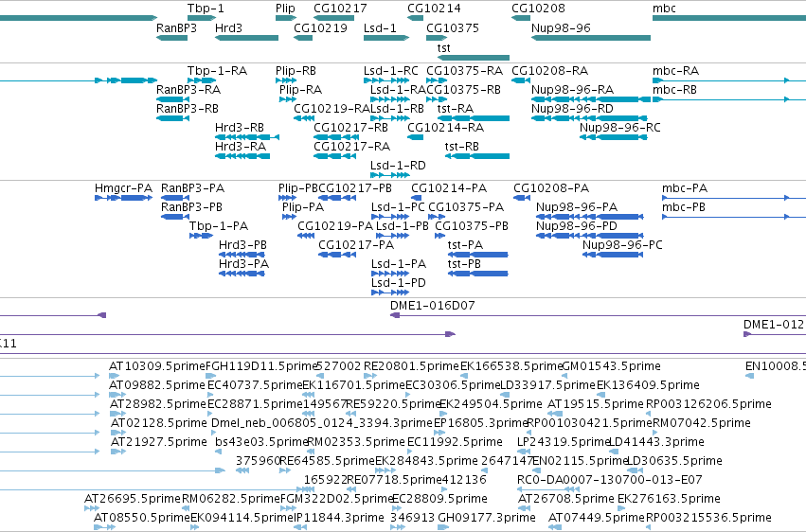This screenshot has width=806, height=532.
Task: Select the tst-PA protein label
Action: 465,245
